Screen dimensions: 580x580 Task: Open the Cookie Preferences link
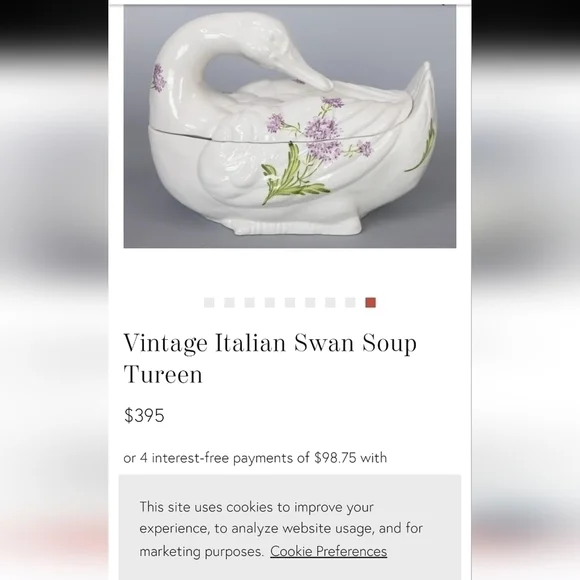tap(328, 551)
